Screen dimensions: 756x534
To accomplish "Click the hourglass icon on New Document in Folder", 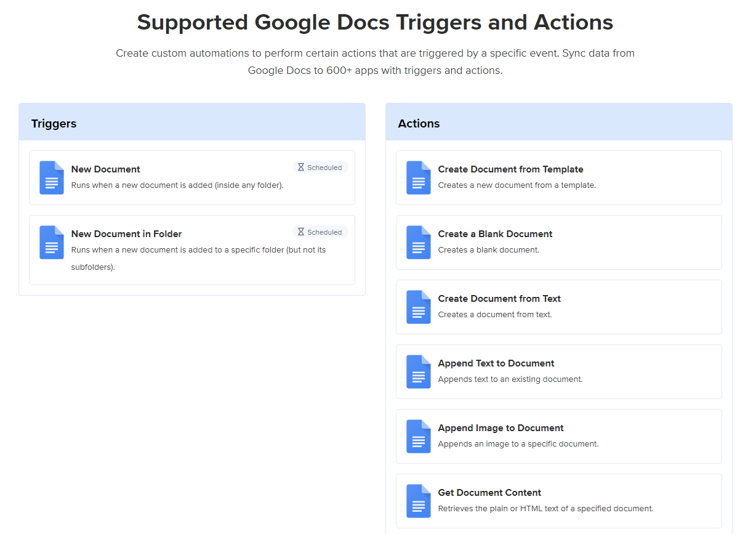I will pos(300,231).
